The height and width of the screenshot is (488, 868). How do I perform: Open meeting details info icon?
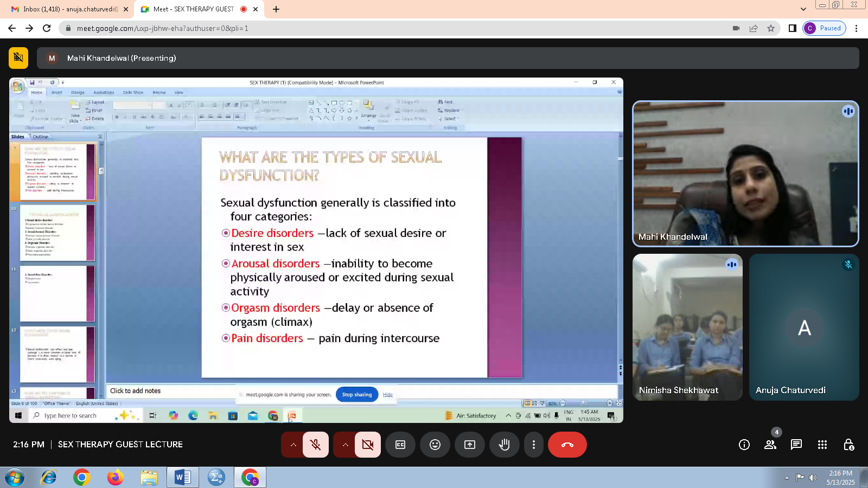tap(744, 445)
